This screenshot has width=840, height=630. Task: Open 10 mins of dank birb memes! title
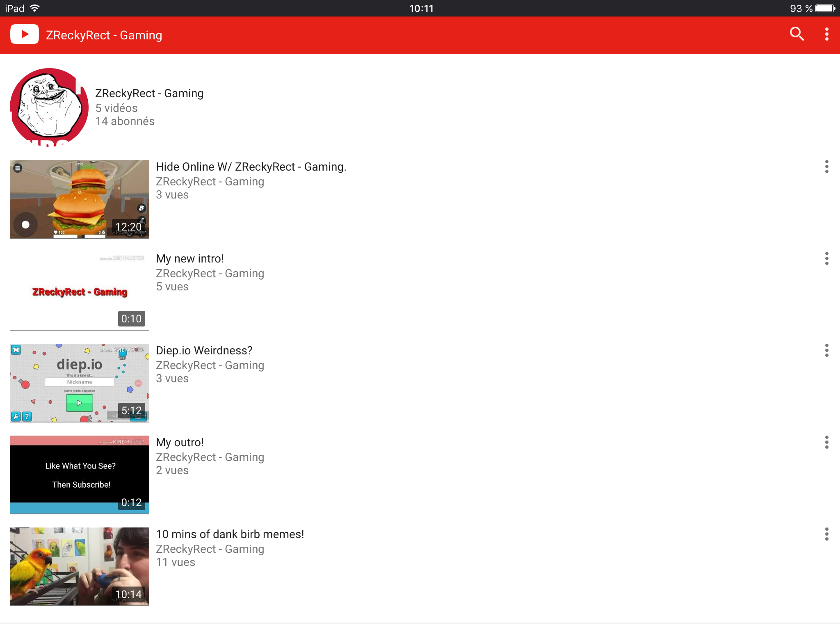(230, 534)
